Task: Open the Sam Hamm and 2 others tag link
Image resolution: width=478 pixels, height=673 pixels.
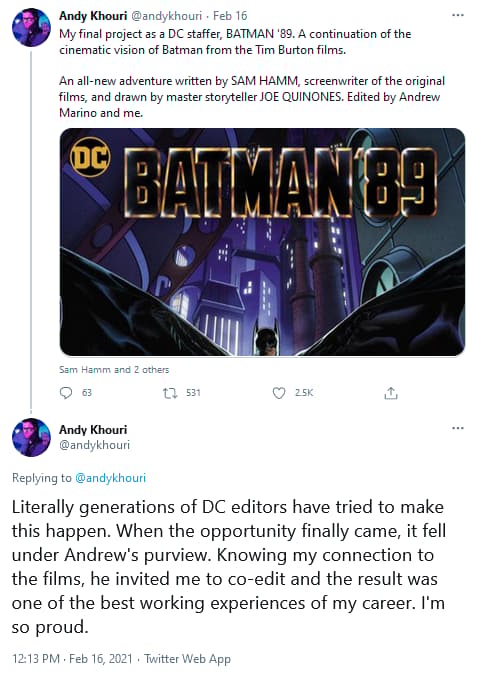Action: coord(114,370)
